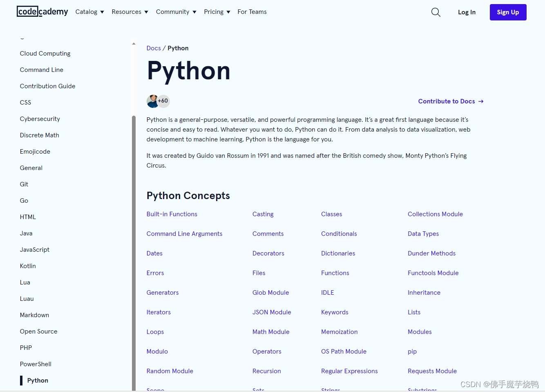Open the Built-in Functions concept

coord(172,214)
